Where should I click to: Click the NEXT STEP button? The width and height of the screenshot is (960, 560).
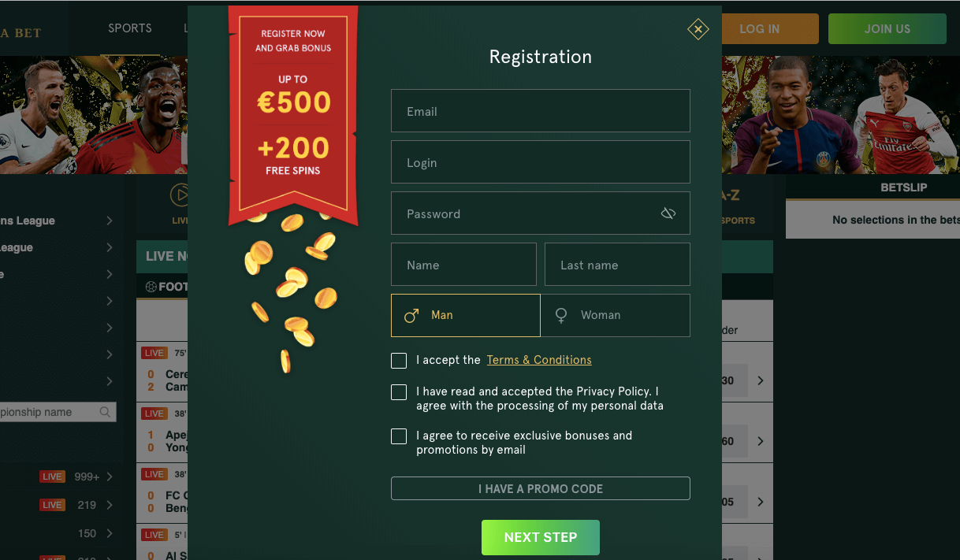(540, 537)
